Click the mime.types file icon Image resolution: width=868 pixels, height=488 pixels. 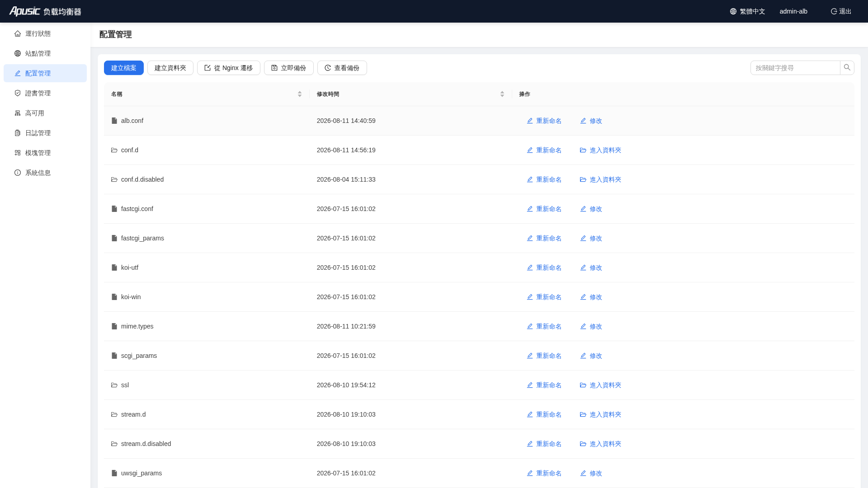point(114,326)
